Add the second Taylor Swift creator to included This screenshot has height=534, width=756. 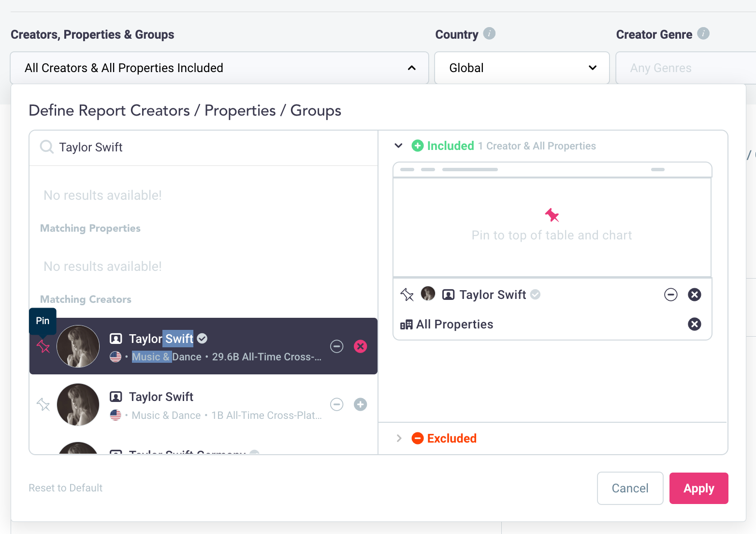pyautogui.click(x=360, y=404)
